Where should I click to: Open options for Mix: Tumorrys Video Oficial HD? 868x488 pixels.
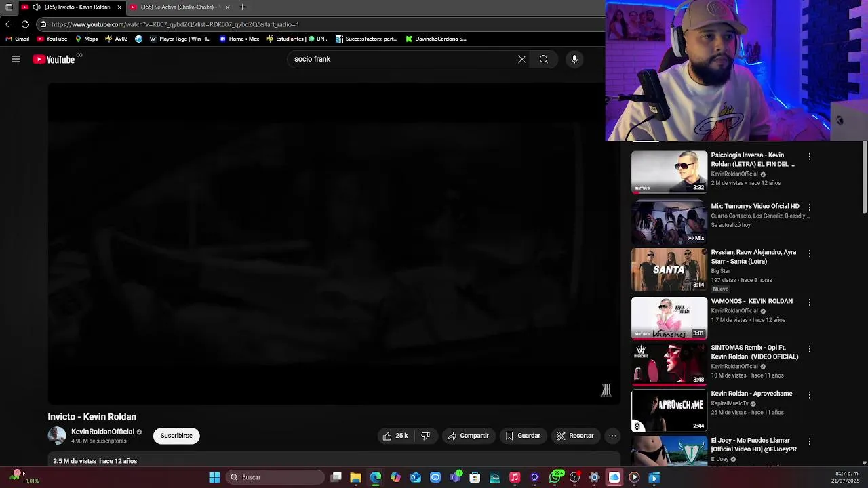point(809,207)
